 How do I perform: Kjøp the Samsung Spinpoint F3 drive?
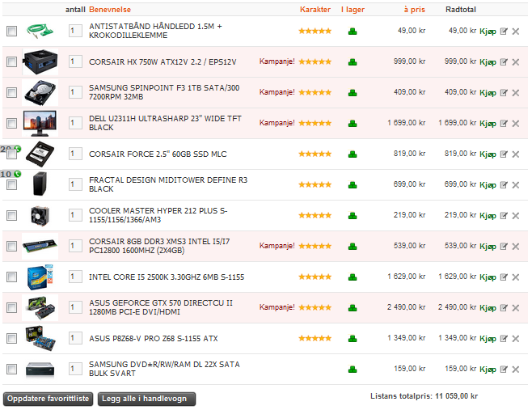click(488, 93)
